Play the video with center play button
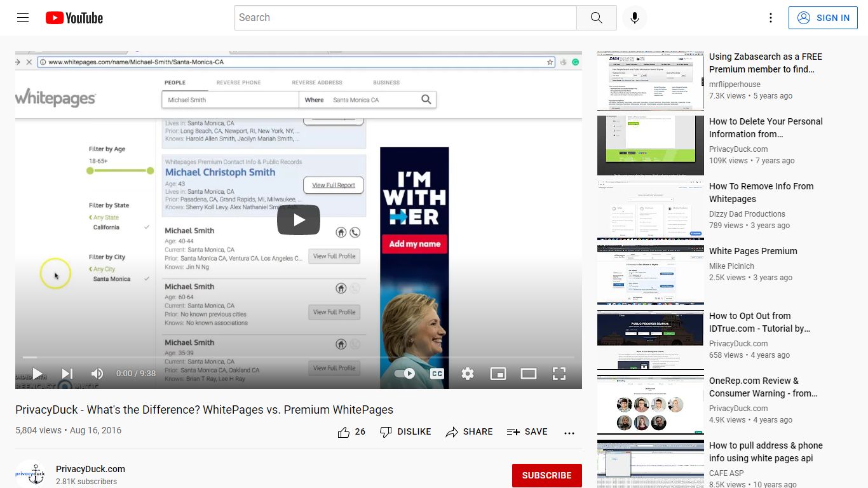The height and width of the screenshot is (488, 868). (x=299, y=220)
